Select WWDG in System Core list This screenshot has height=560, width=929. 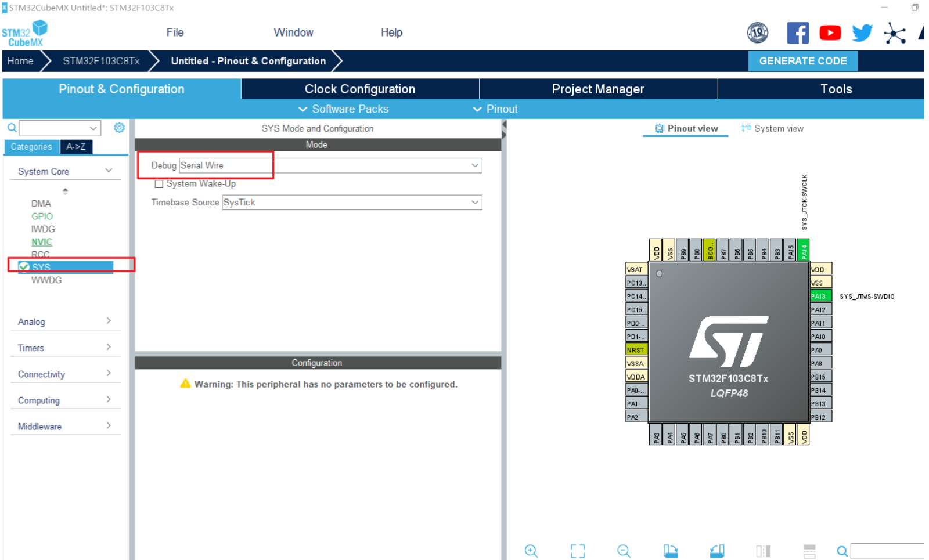46,280
